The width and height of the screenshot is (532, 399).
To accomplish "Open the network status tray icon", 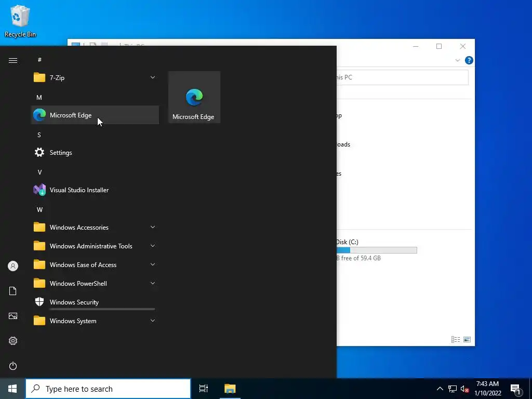I will pyautogui.click(x=453, y=389).
